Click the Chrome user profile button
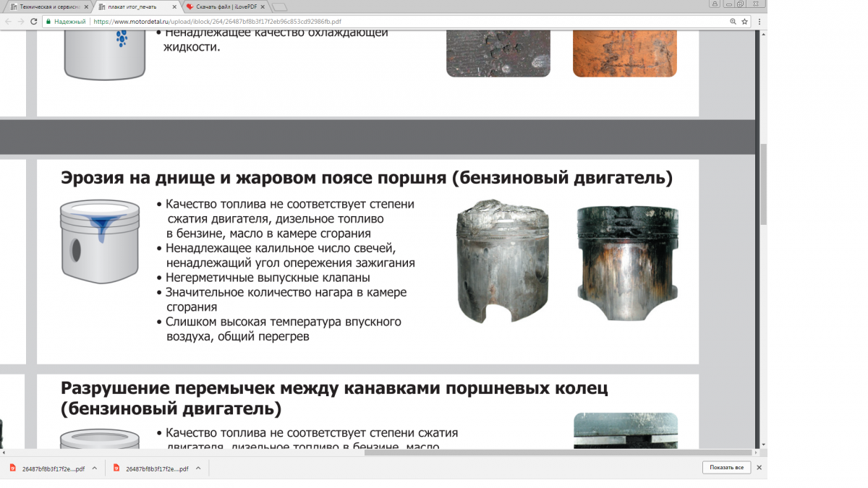The width and height of the screenshot is (868, 488). coord(715,4)
